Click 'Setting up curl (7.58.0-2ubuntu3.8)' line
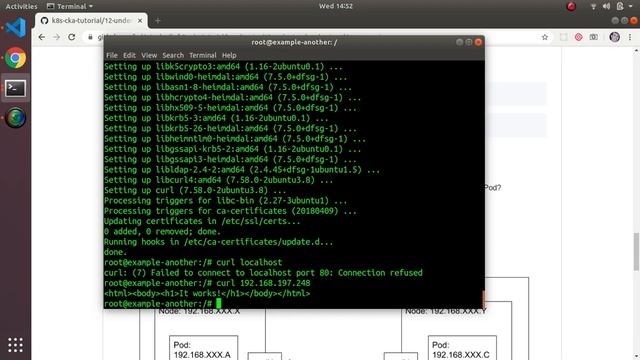Viewport: 640px width, 360px height. point(195,190)
